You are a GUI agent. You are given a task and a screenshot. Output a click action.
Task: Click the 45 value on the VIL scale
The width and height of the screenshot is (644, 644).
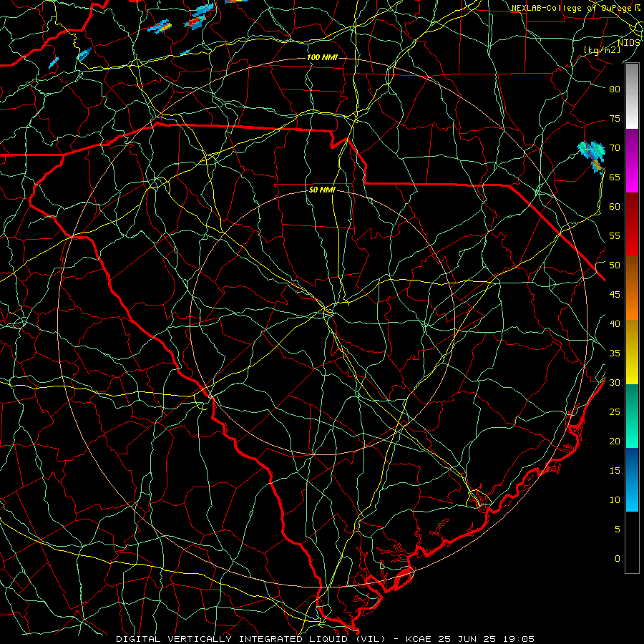click(615, 295)
